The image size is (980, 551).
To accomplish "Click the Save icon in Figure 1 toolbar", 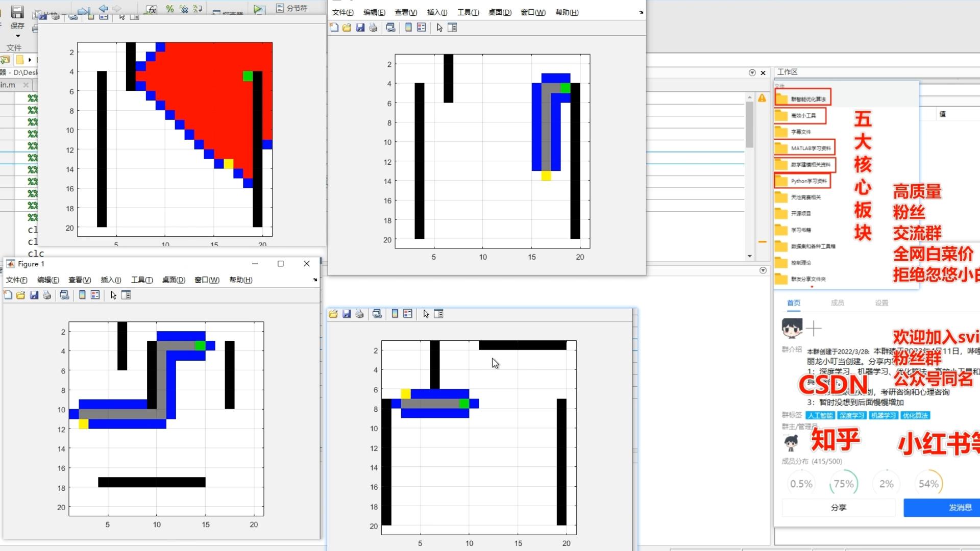I will tap(34, 295).
